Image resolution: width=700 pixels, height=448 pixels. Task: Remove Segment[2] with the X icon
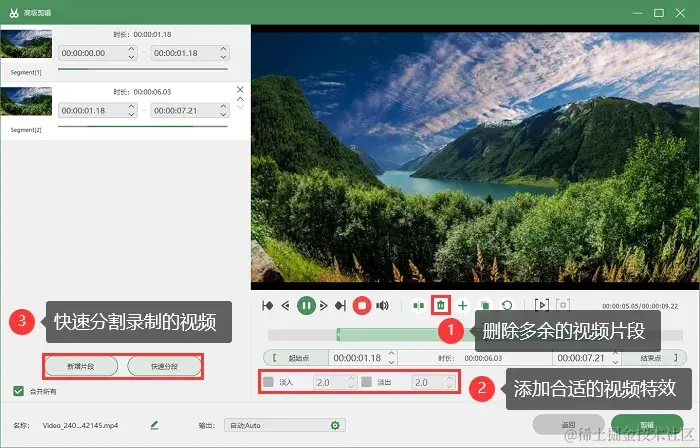pyautogui.click(x=240, y=90)
